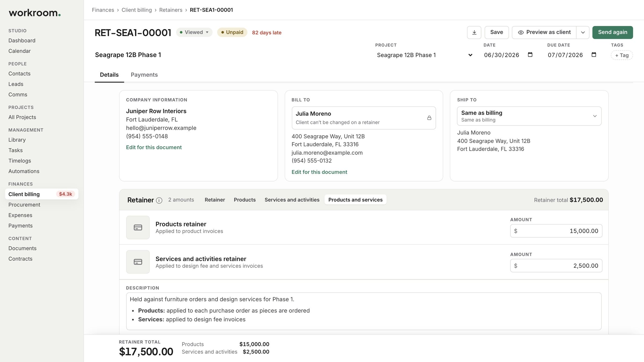Click Preview as client button
The height and width of the screenshot is (362, 644).
point(544,32)
